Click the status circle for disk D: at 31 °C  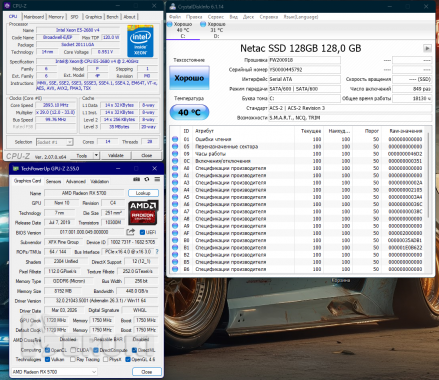pyautogui.click(x=203, y=24)
